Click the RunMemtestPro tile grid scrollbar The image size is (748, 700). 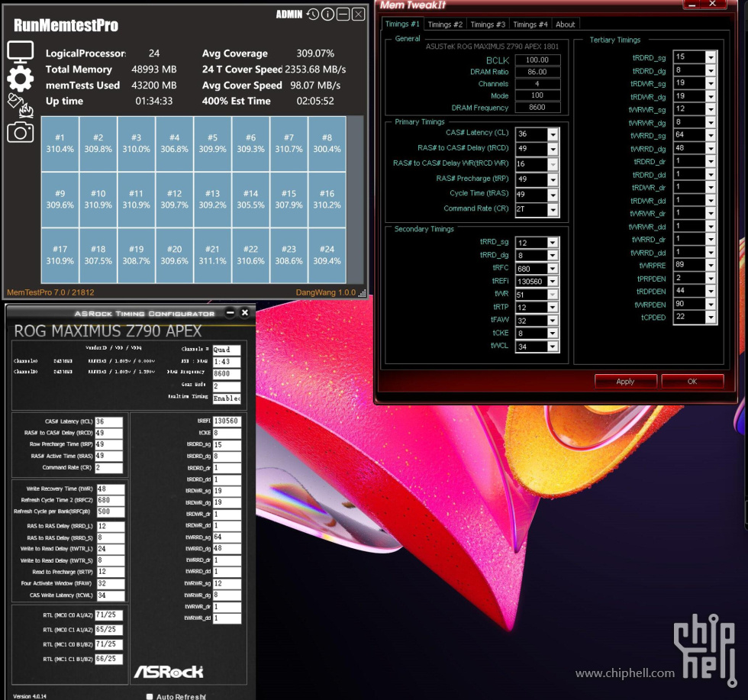click(x=354, y=199)
